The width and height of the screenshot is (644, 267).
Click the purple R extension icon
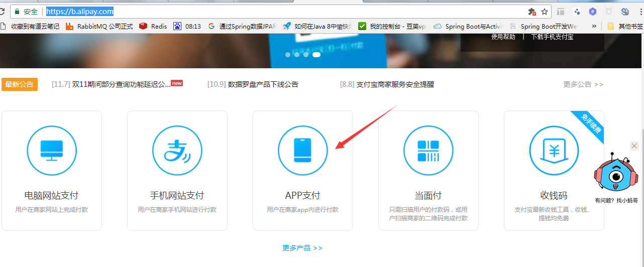(x=593, y=12)
